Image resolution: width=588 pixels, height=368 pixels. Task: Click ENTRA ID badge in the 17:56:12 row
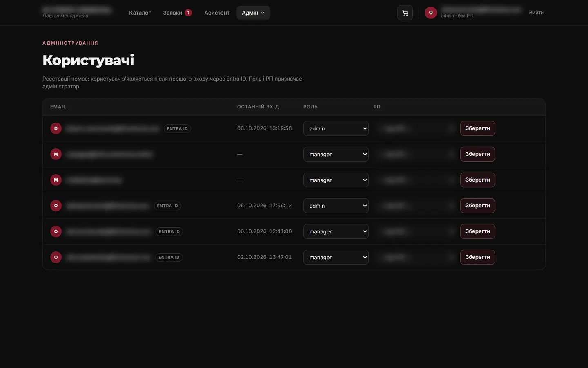pyautogui.click(x=167, y=206)
